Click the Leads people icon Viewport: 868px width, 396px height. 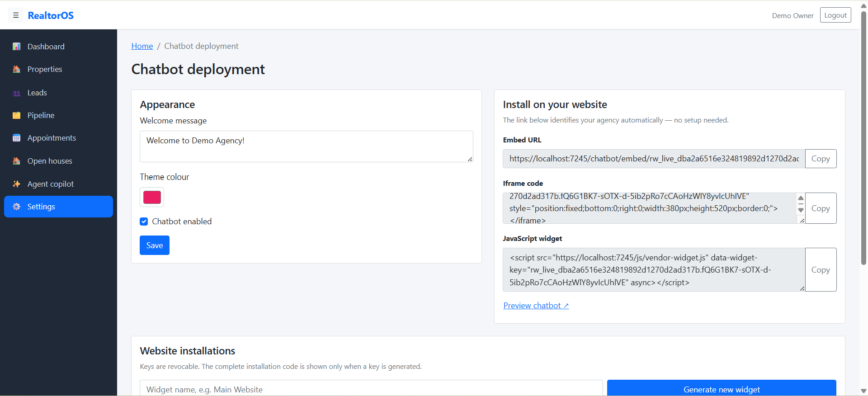point(17,93)
